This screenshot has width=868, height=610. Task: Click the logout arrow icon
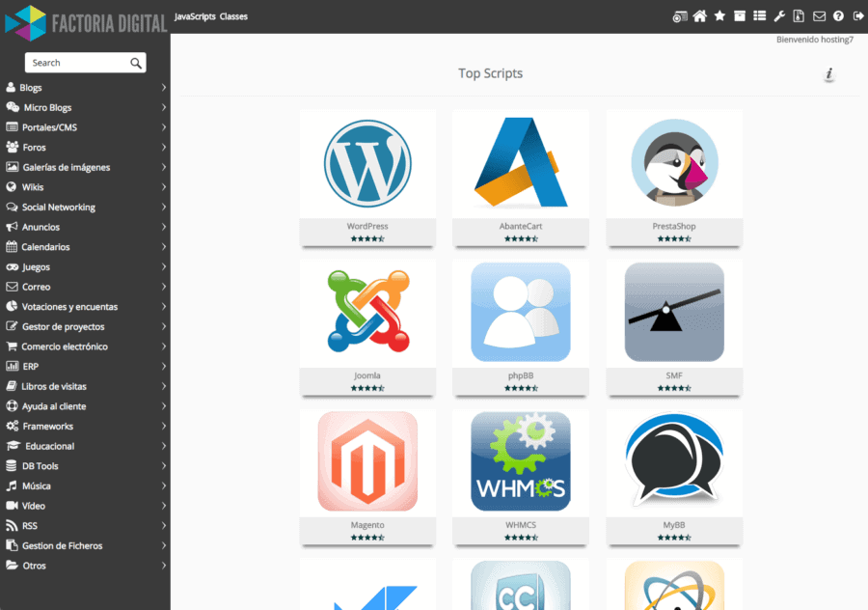point(858,16)
